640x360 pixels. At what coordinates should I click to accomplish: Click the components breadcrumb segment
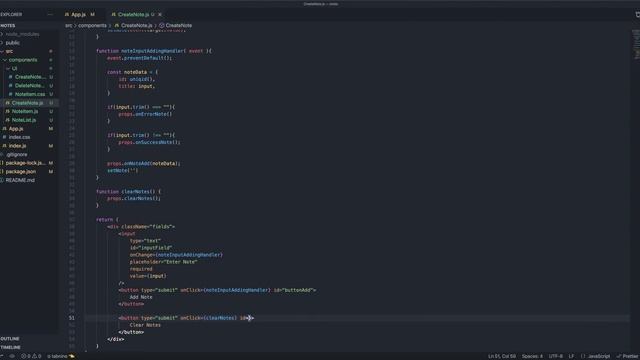click(x=92, y=25)
